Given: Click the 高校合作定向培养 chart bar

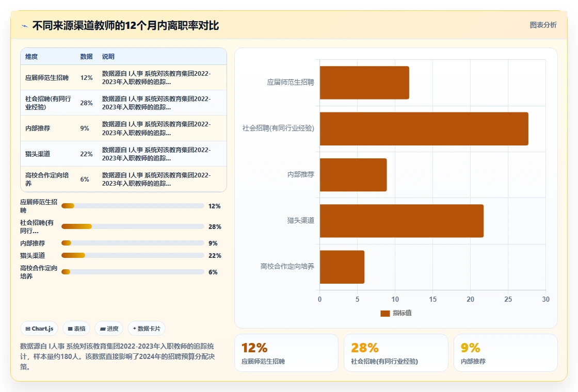Looking at the screenshot, I should (x=342, y=267).
